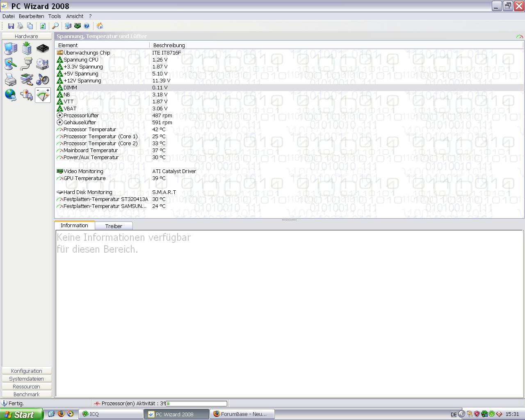The image size is (525, 420).
Task: Select the +3.3V Spannung row
Action: (290, 66)
